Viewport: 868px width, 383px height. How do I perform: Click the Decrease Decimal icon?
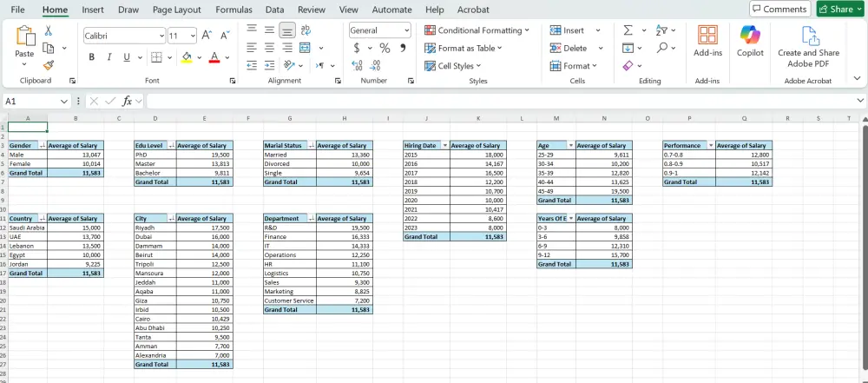[x=375, y=65]
